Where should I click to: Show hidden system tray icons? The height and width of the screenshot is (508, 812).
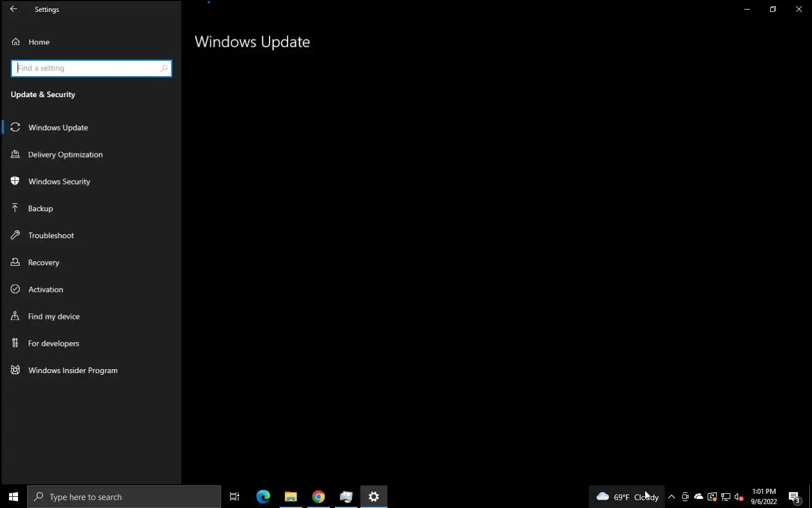672,497
